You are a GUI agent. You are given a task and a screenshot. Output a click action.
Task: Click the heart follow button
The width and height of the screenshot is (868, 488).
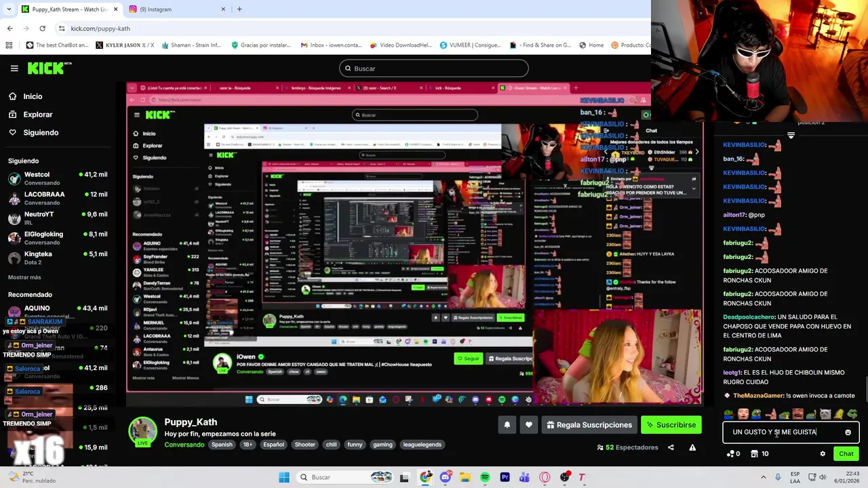(529, 425)
